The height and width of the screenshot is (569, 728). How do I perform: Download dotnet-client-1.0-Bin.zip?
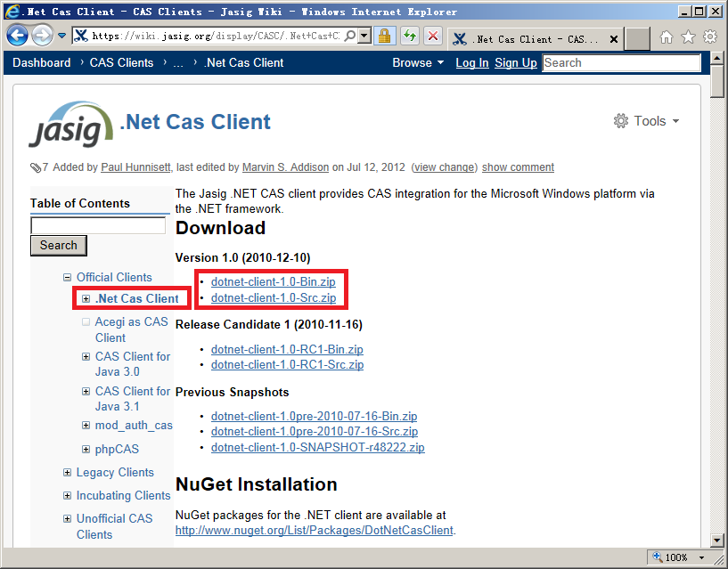click(x=273, y=281)
